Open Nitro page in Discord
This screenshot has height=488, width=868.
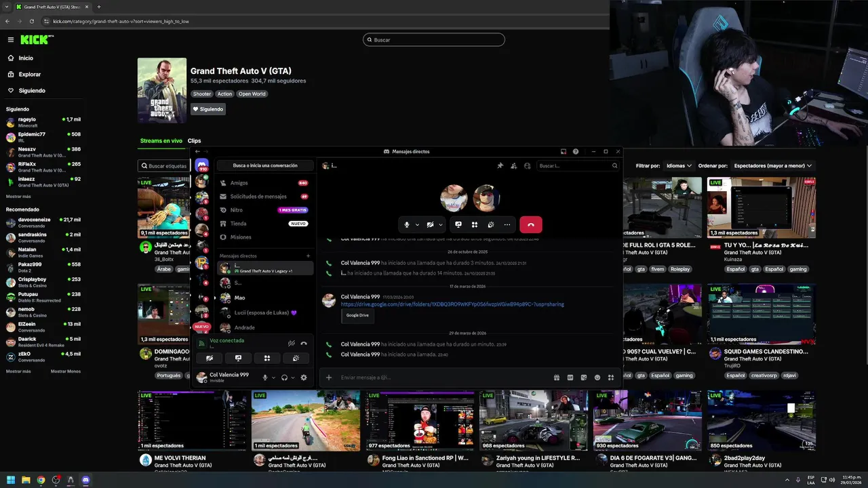pyautogui.click(x=264, y=210)
